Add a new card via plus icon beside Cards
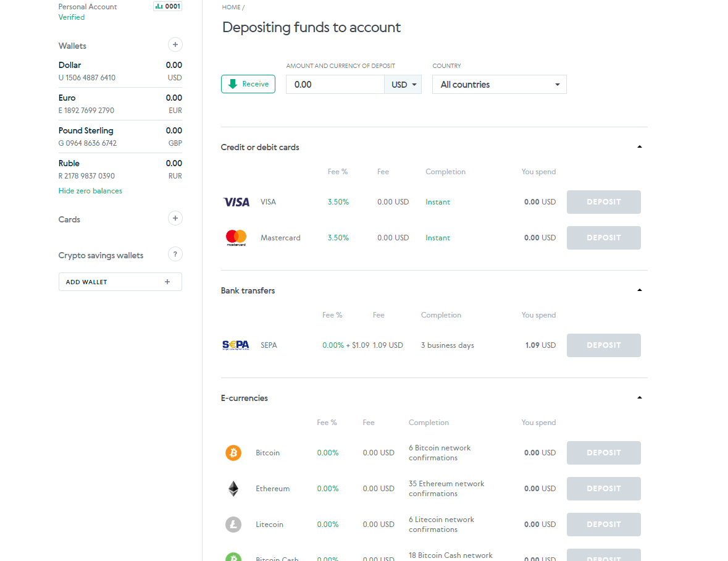The width and height of the screenshot is (728, 561). tap(175, 218)
